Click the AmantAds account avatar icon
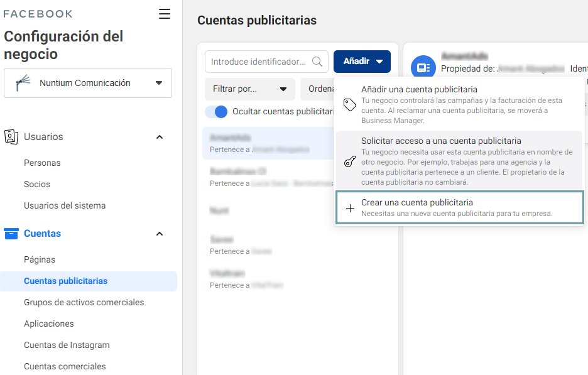588x375 pixels. point(423,68)
